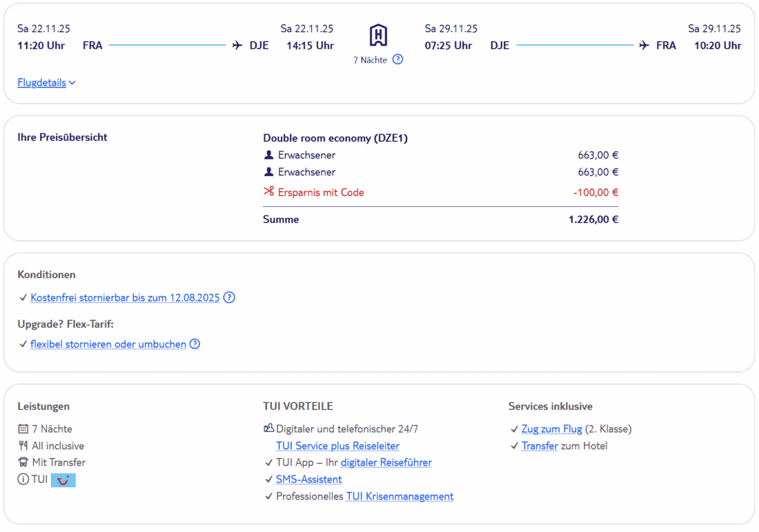Open the flexibel stornieren oder umbuchen link
The width and height of the screenshot is (759, 532).
(108, 344)
